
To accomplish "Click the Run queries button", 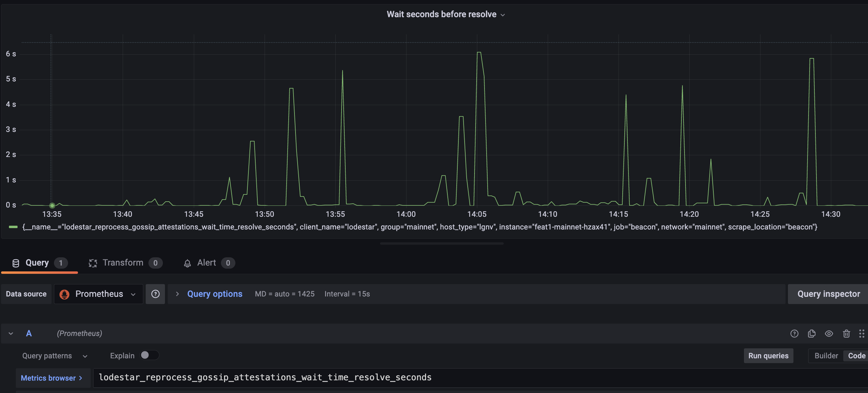I will click(768, 356).
